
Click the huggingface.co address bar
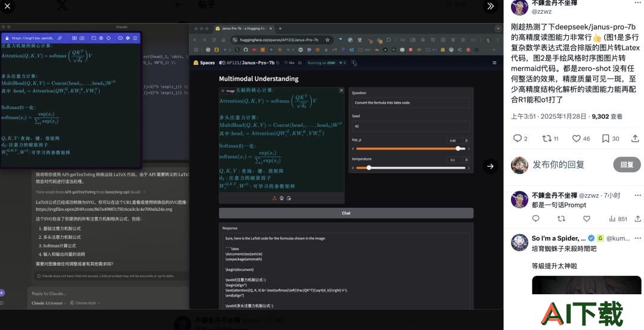click(x=279, y=40)
